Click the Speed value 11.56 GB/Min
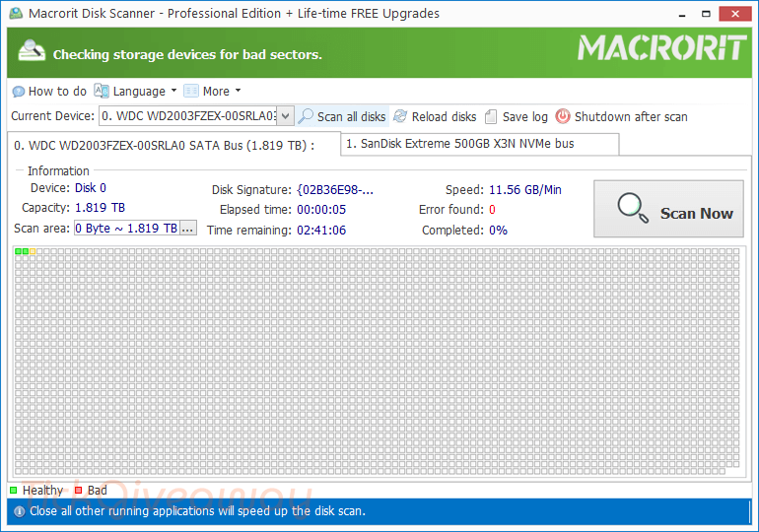 [525, 189]
